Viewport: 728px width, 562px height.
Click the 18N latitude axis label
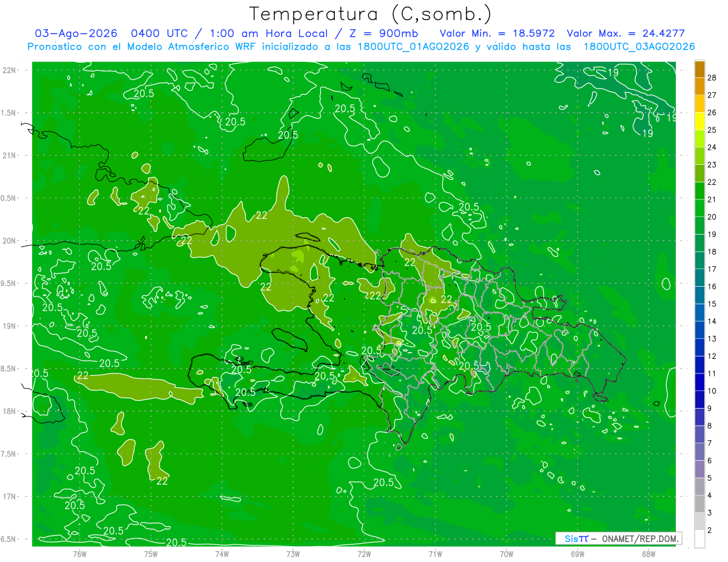(x=10, y=411)
